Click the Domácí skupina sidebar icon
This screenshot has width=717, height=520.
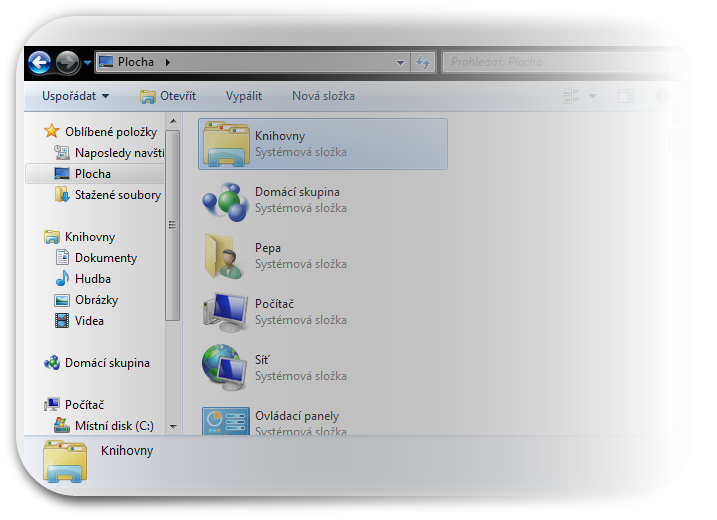[x=52, y=363]
